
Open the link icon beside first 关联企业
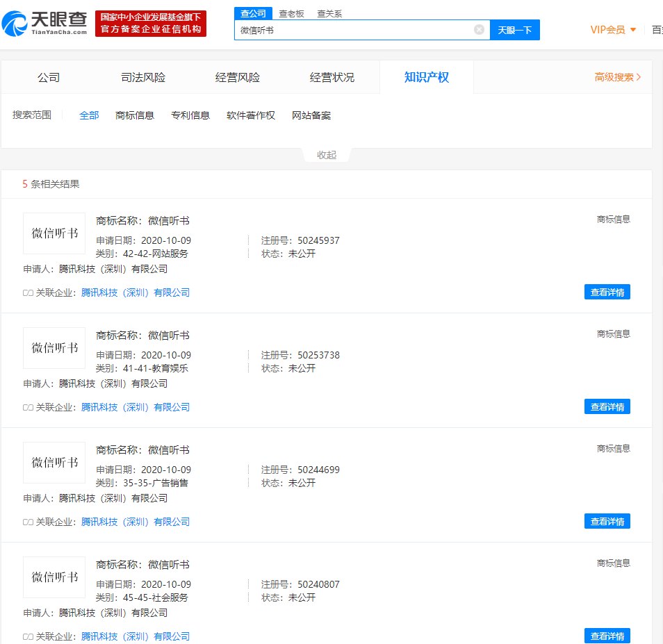28,293
